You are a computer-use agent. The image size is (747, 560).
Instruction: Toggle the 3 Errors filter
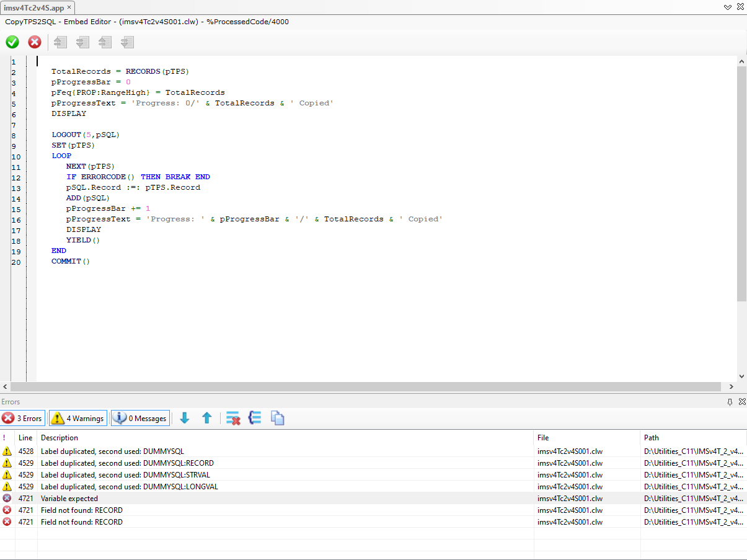(22, 419)
